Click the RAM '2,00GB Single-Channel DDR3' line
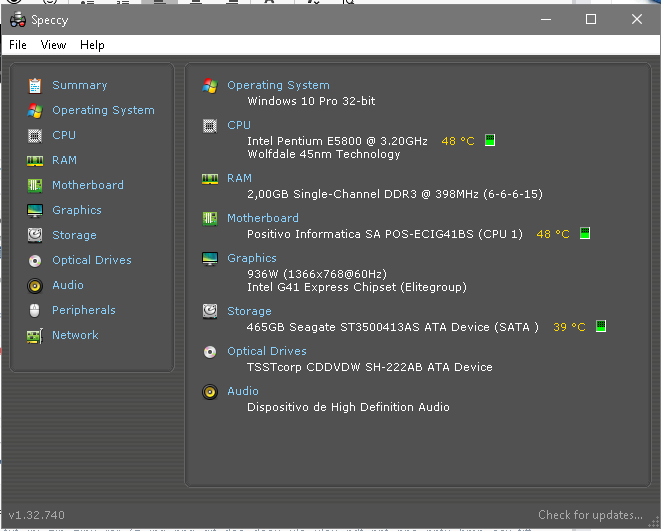This screenshot has width=661, height=531. [395, 194]
